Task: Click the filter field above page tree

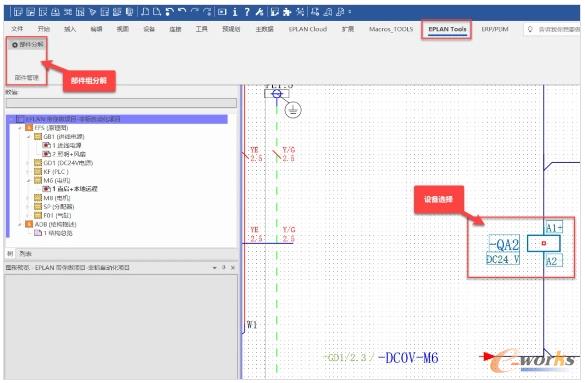Action: coord(121,103)
